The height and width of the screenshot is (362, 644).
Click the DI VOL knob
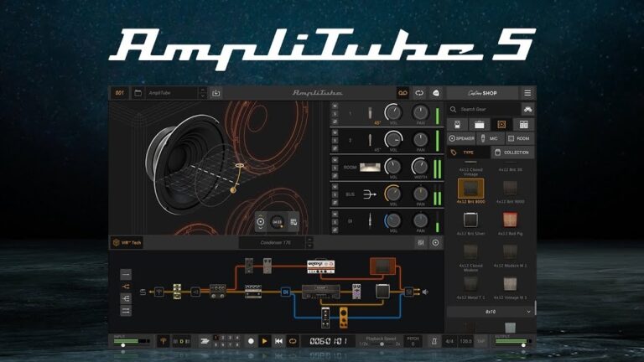tap(393, 220)
